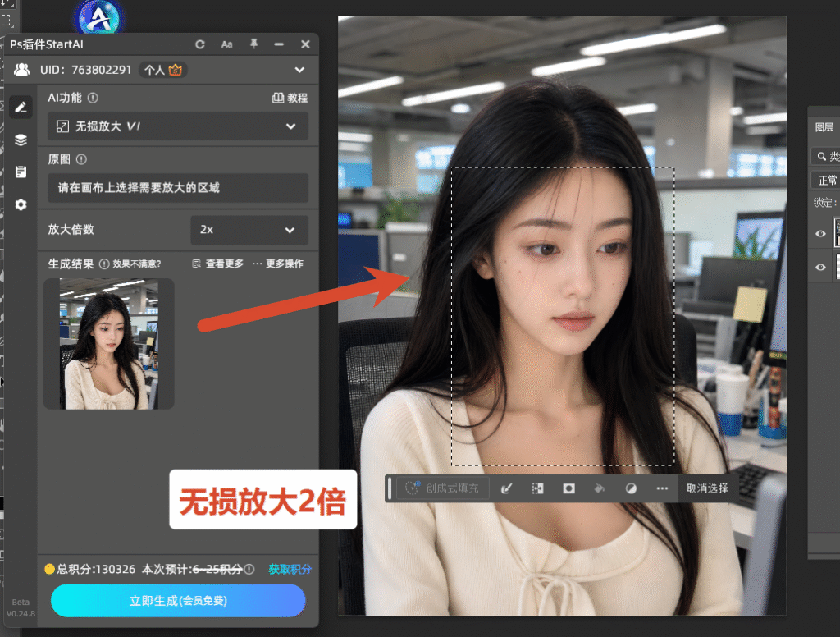Image resolution: width=840 pixels, height=637 pixels.
Task: Click 查看更多 to view more results
Action: coord(218,264)
